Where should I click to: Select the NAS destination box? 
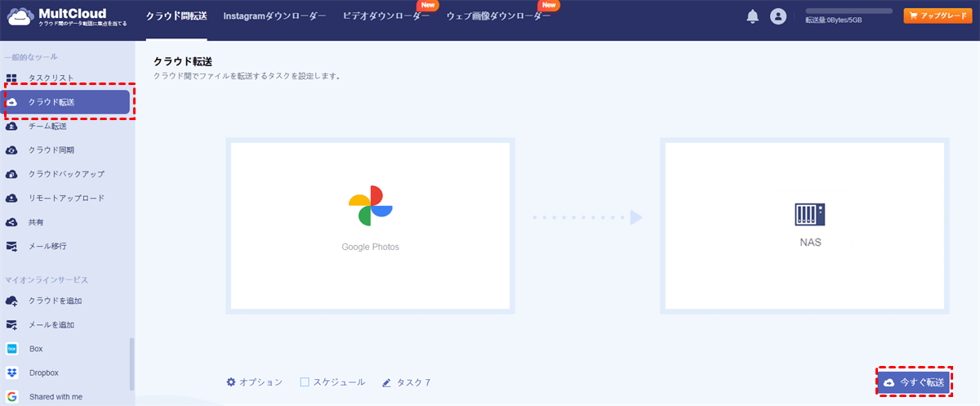(804, 225)
